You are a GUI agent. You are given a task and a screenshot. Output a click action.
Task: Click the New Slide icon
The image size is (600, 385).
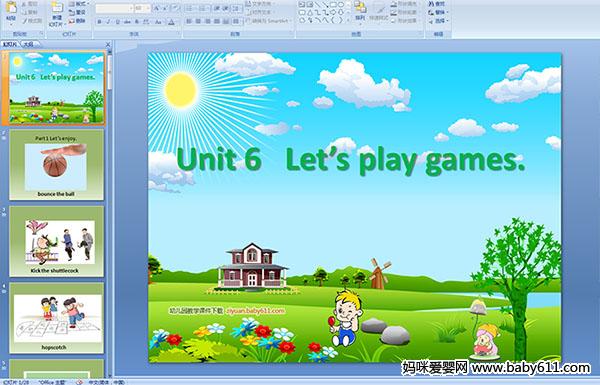click(x=57, y=8)
